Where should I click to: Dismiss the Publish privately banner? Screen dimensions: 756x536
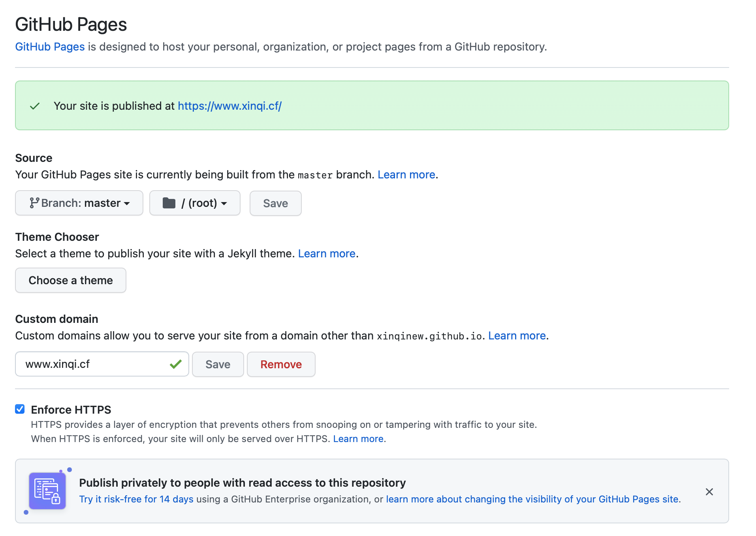(x=709, y=492)
